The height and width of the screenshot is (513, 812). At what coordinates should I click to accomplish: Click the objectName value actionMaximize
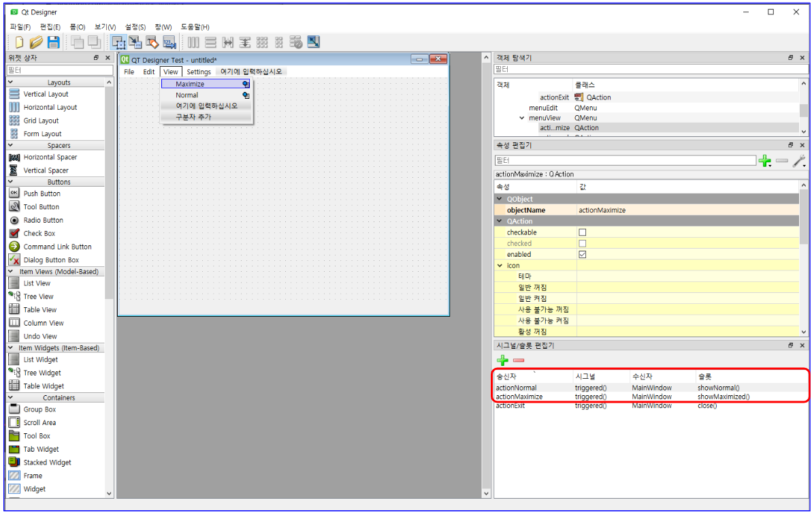(x=687, y=211)
